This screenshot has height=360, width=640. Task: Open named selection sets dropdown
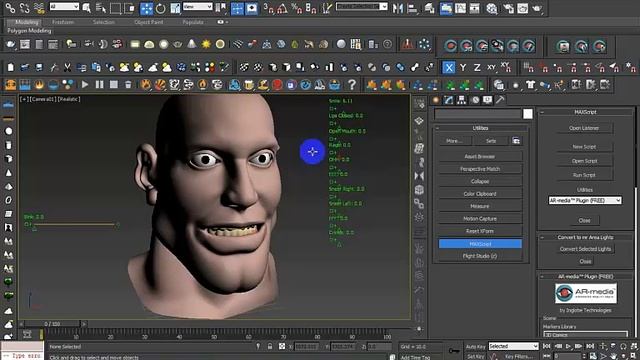tap(361, 7)
